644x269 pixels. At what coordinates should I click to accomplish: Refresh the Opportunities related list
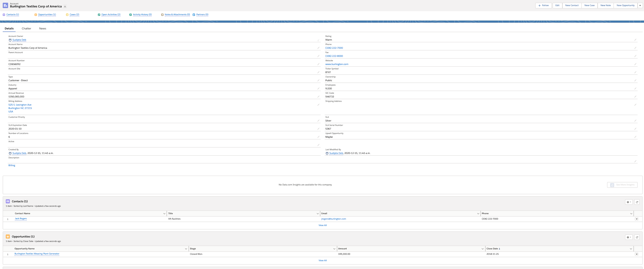tap(636, 237)
